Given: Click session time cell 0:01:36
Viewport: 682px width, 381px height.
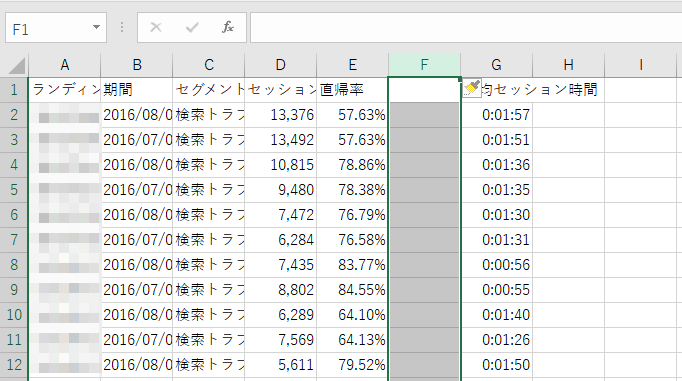Looking at the screenshot, I should [x=497, y=165].
